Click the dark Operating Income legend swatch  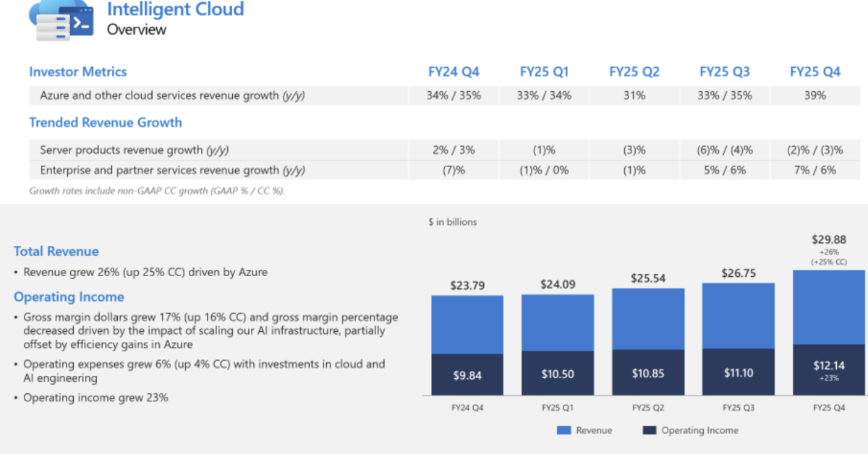[649, 430]
